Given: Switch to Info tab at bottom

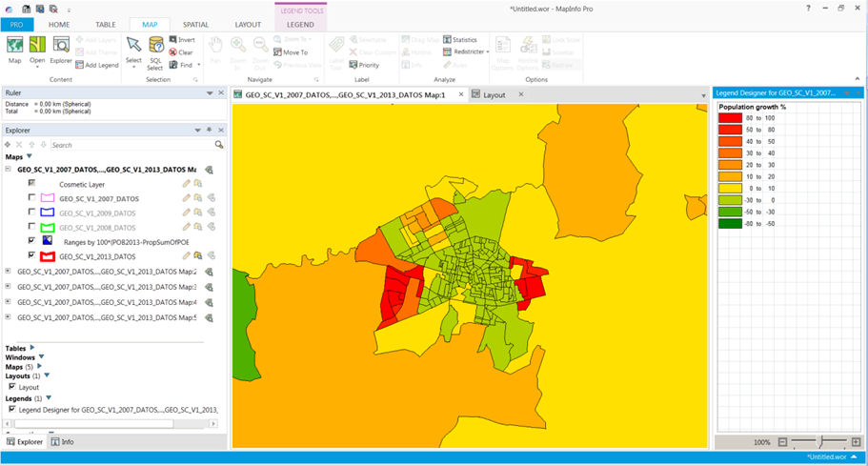Looking at the screenshot, I should [x=62, y=441].
